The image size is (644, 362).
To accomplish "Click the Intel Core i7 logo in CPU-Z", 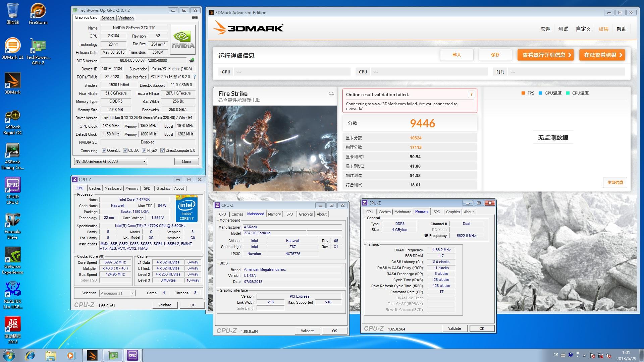I will tap(186, 208).
